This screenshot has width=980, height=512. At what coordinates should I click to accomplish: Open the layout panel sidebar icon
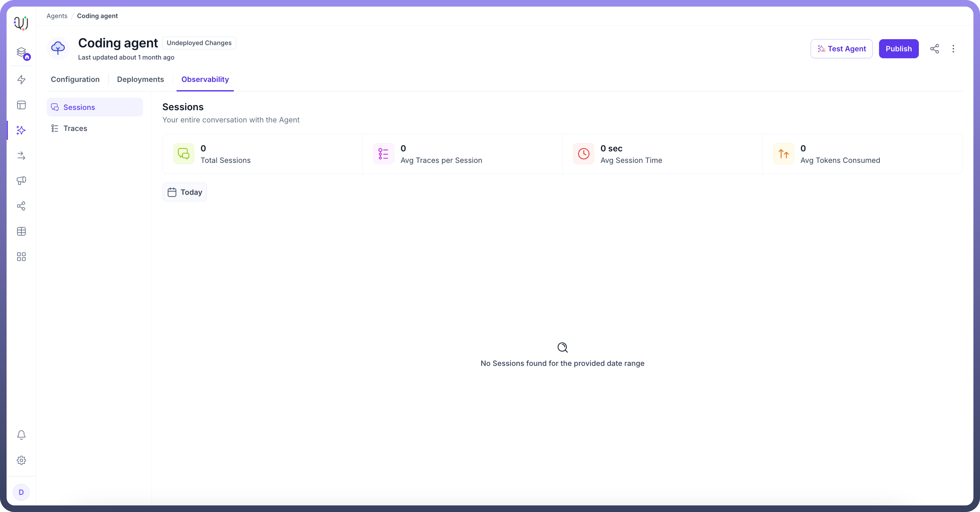(x=21, y=105)
